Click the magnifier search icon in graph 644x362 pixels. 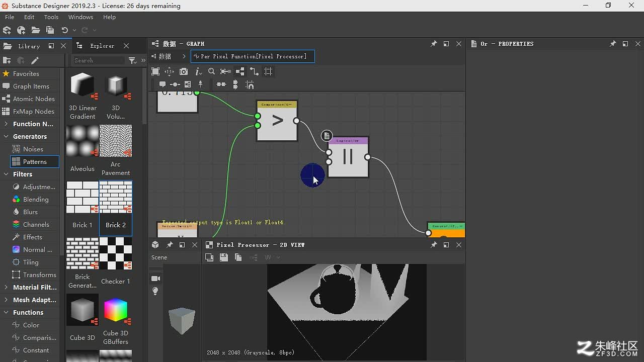click(x=211, y=71)
